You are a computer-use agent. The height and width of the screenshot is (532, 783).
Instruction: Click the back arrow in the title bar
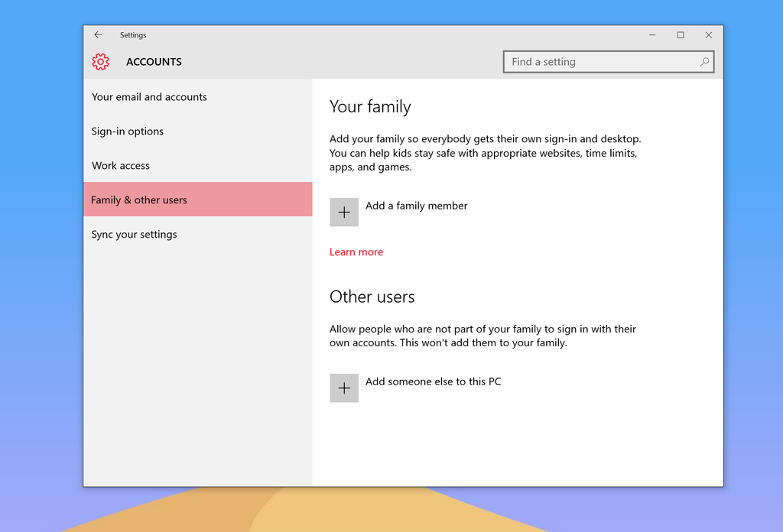click(98, 34)
